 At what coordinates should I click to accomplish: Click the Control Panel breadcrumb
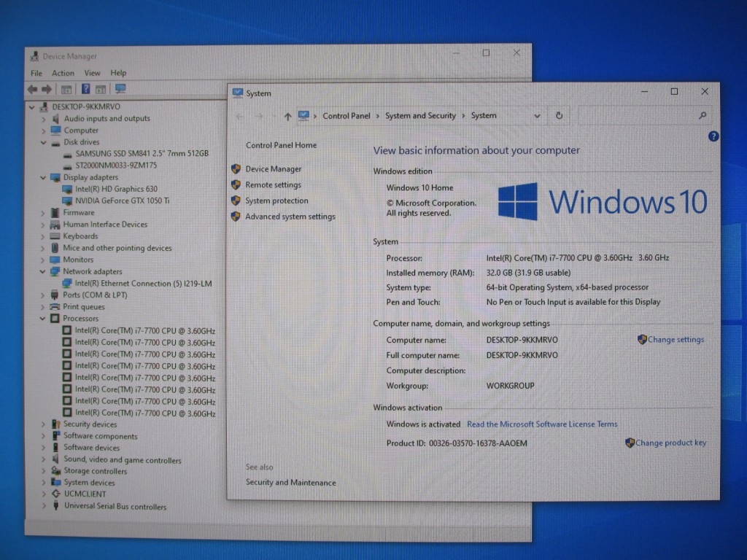click(347, 116)
